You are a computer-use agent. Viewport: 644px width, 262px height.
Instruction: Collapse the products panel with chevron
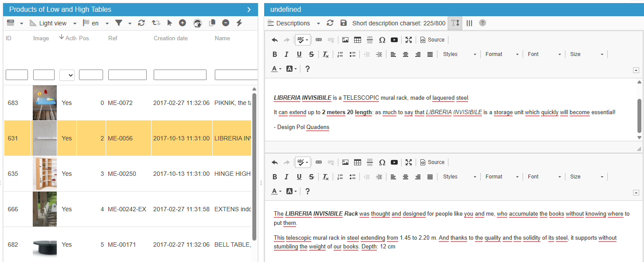point(249,10)
